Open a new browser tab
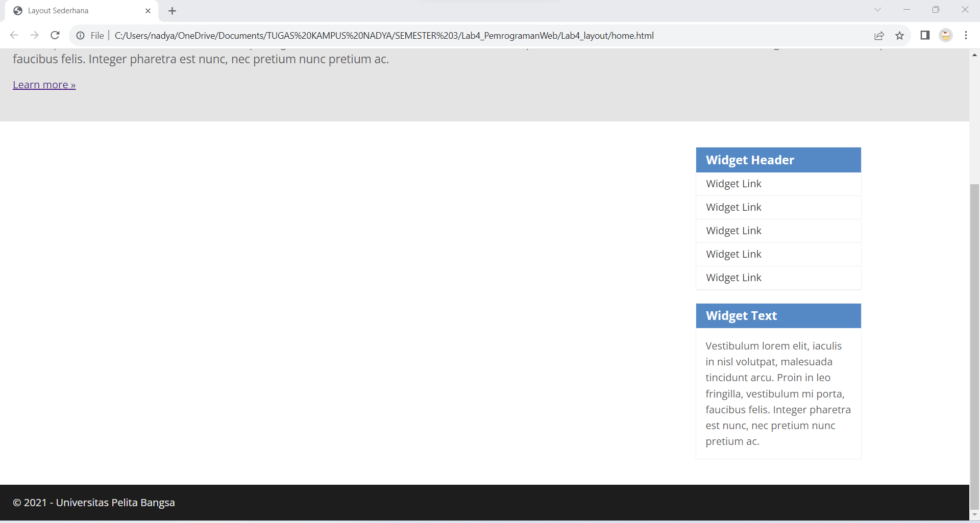Screen dimensions: 980x523 click(x=172, y=11)
